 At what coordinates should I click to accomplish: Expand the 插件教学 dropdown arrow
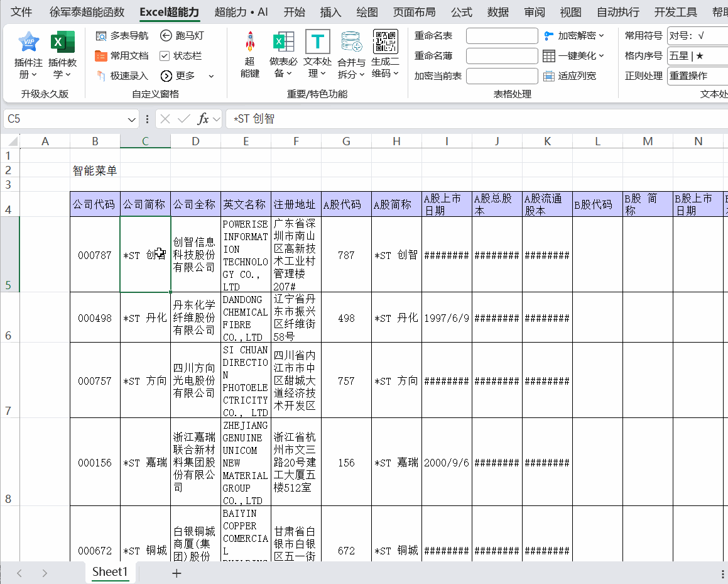coord(68,75)
